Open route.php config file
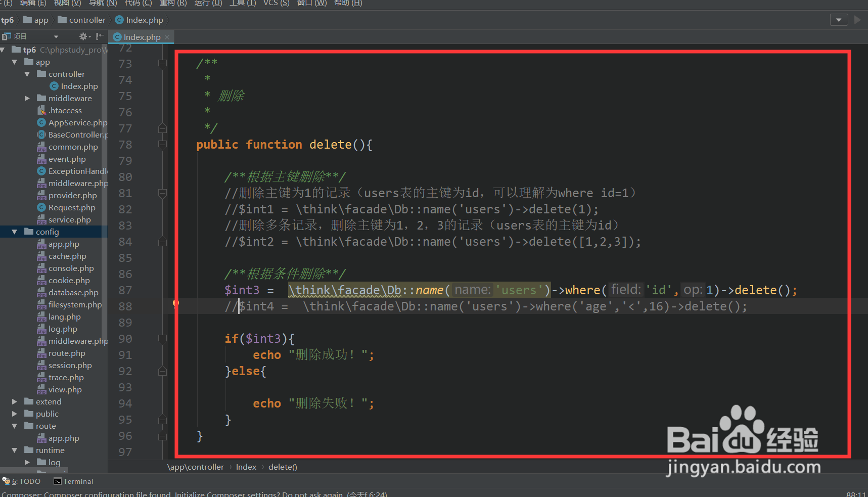This screenshot has height=497, width=868. pos(62,353)
